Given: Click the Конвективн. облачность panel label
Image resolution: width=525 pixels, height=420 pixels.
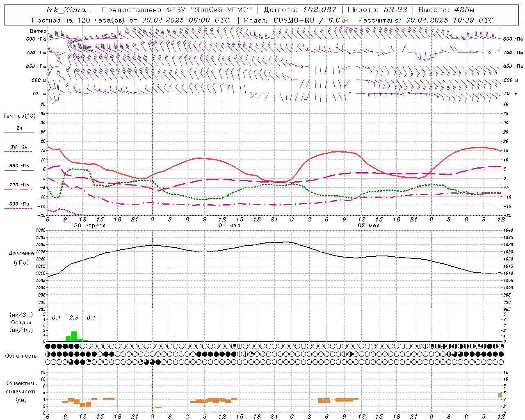Looking at the screenshot, I should click(21, 391).
